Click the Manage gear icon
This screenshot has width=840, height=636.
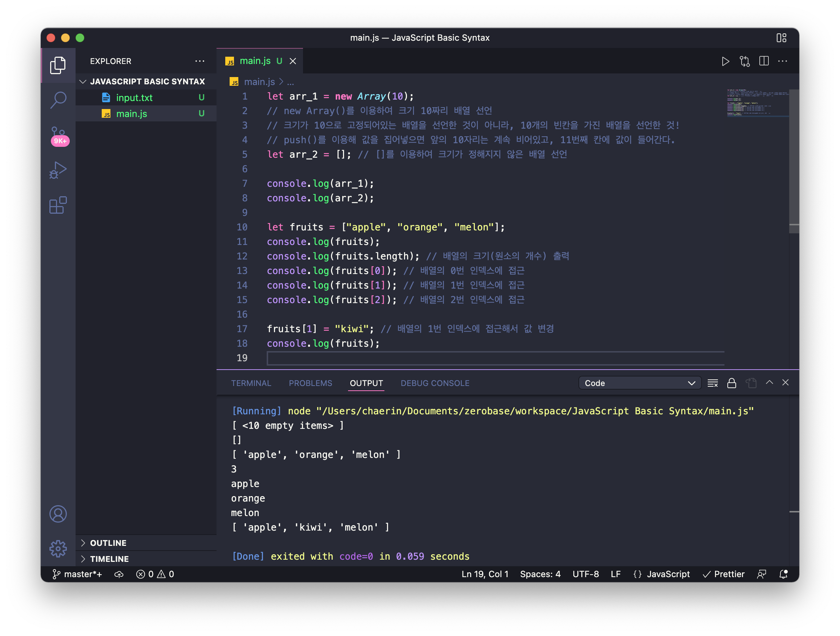[58, 548]
